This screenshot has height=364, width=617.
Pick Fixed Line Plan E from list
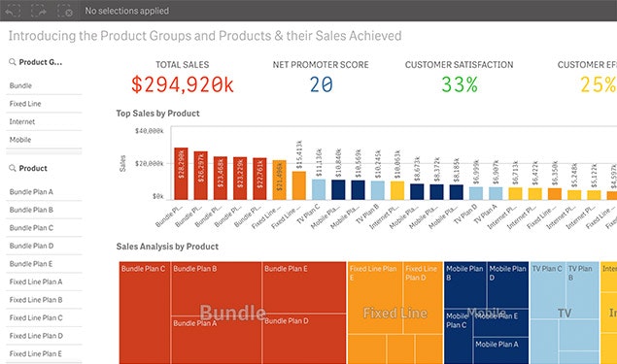[x=44, y=353]
